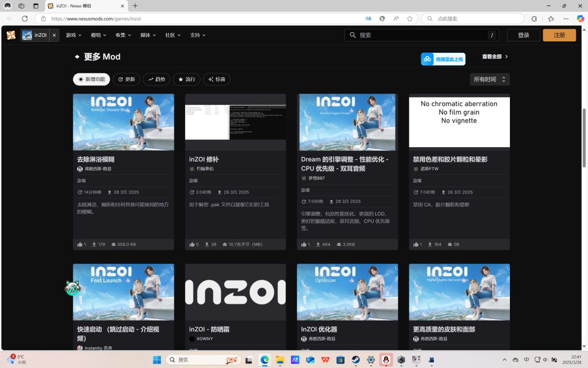This screenshot has height=368, width=588.
Task: Open the 模组 dropdown menu
Action: click(98, 35)
